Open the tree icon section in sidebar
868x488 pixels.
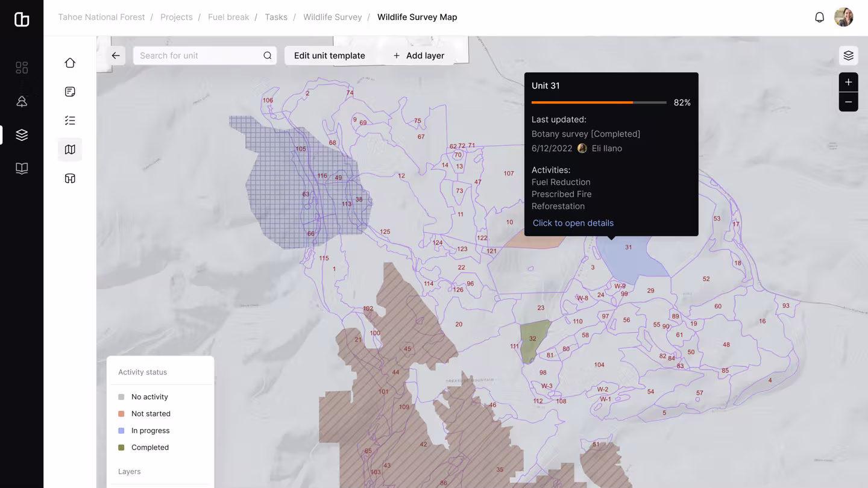click(22, 101)
